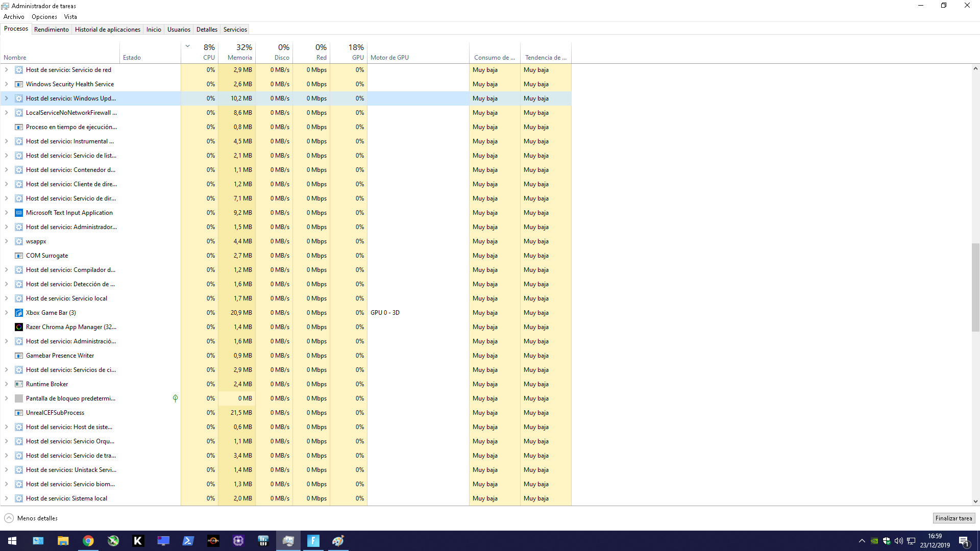
Task: Open the Archivo menu
Action: 14,17
